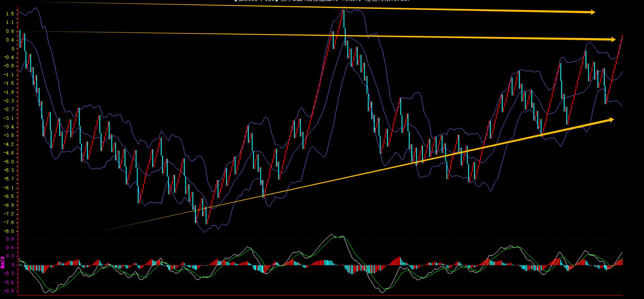Click the 0.6 label on MACD axis
This screenshot has height=299, width=644.
point(10,248)
